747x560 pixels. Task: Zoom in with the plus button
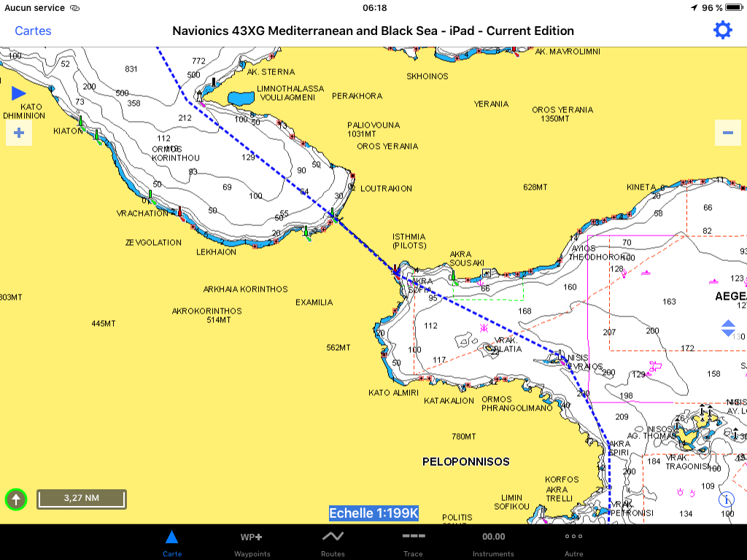(x=19, y=133)
